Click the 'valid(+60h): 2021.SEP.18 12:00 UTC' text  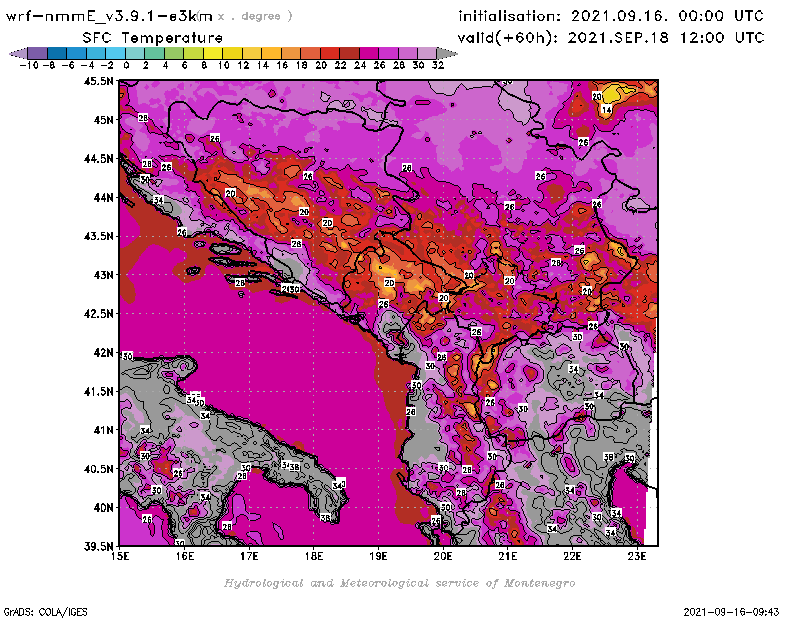click(x=611, y=38)
